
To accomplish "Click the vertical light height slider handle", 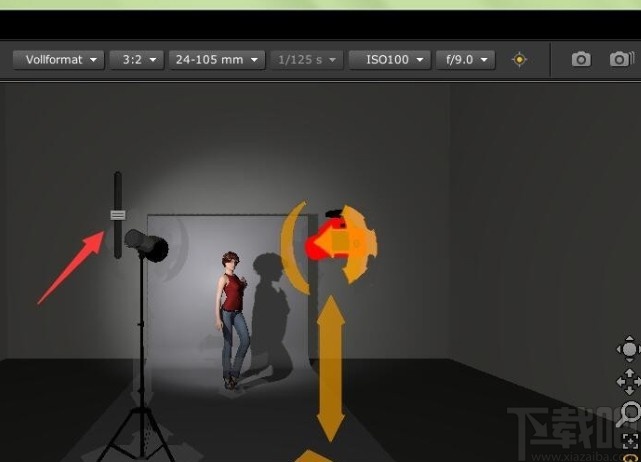I will click(118, 215).
